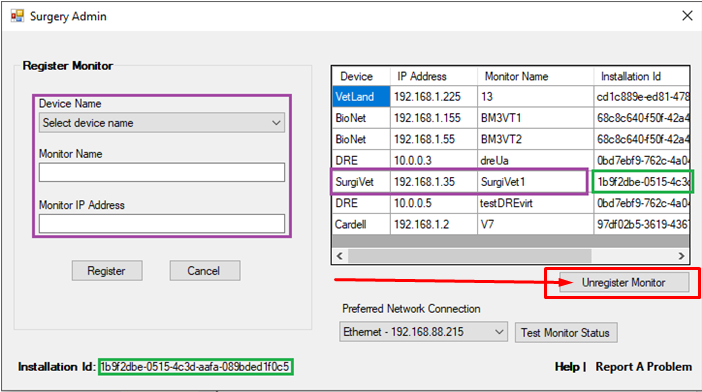This screenshot has width=702, height=392.
Task: Click the Installation Id value at bottom
Action: (x=195, y=367)
